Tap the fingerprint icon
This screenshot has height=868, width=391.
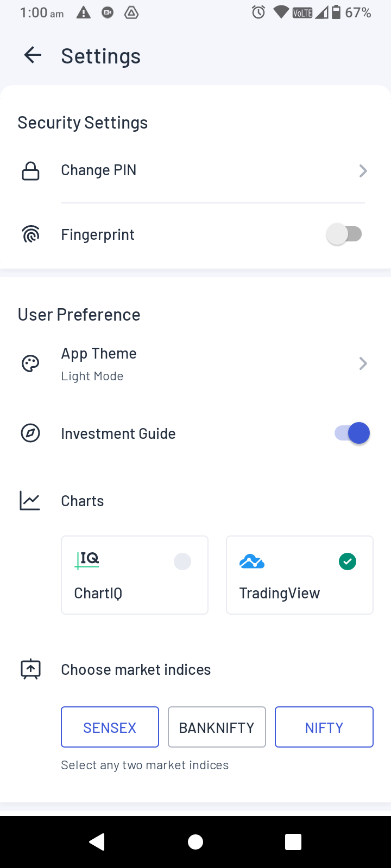(x=30, y=234)
